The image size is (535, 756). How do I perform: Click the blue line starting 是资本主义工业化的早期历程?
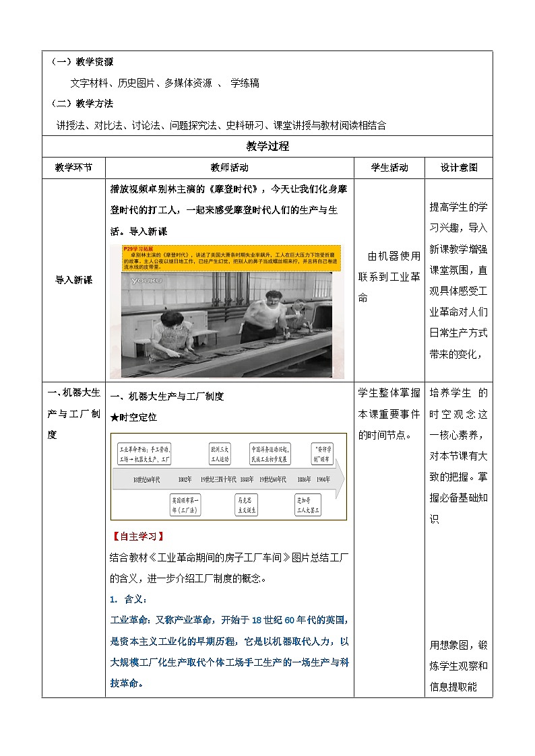pyautogui.click(x=229, y=642)
